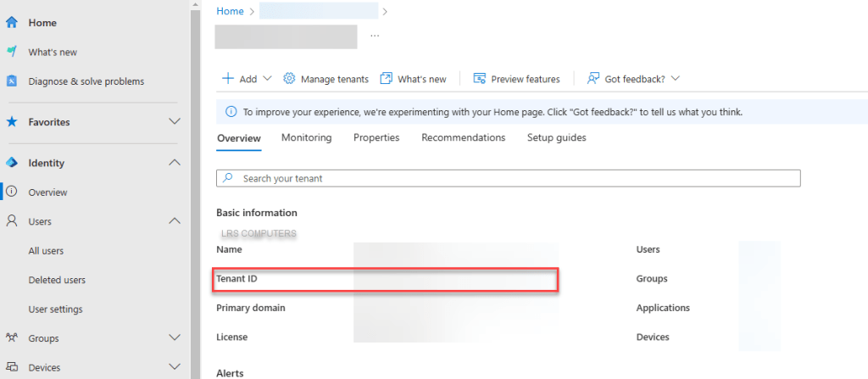Click the Manage tenants gear icon
The height and width of the screenshot is (379, 868).
coord(289,79)
